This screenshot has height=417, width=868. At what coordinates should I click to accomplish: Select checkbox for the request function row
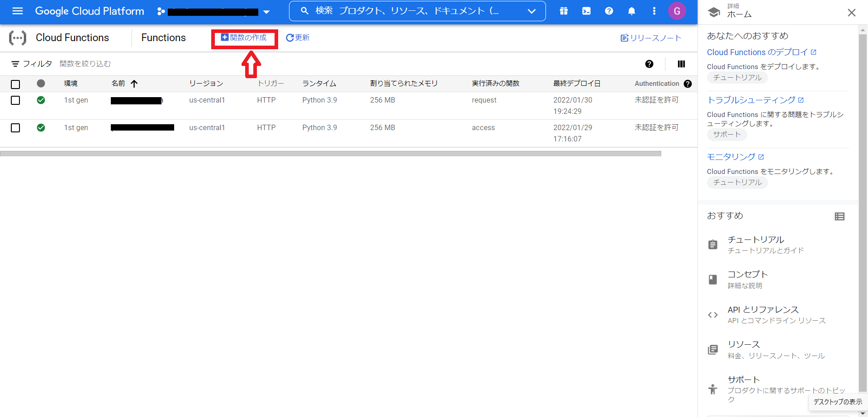tap(15, 100)
